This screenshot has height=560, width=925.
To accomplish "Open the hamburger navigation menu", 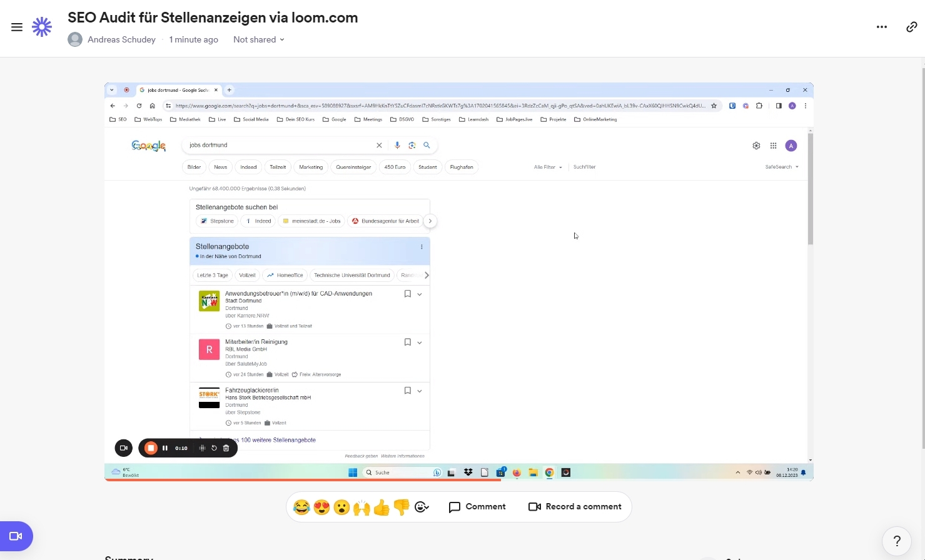I will 17,27.
